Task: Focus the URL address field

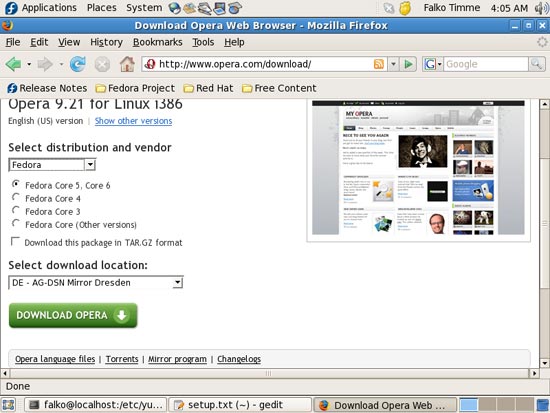Action: click(265, 64)
